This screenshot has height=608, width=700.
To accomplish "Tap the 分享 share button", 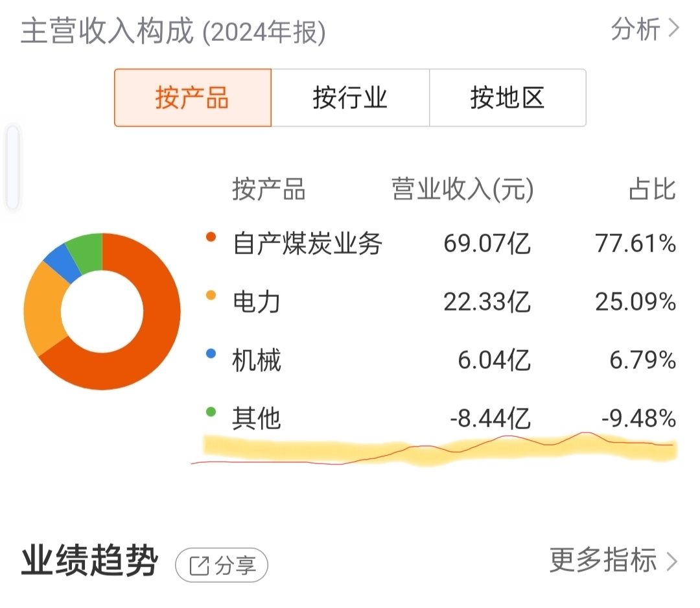I will 222,565.
